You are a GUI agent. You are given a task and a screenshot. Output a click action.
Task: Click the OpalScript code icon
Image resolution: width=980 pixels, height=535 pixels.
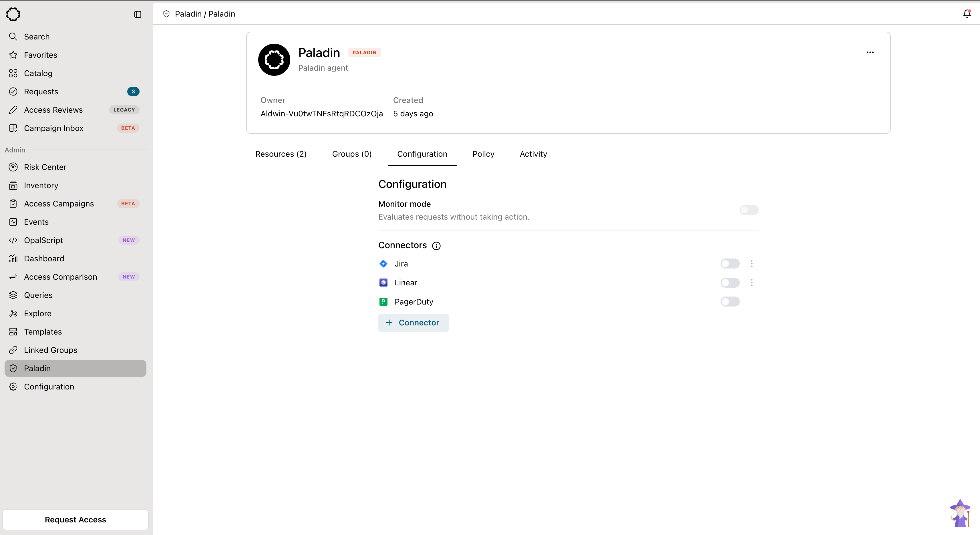tap(13, 240)
